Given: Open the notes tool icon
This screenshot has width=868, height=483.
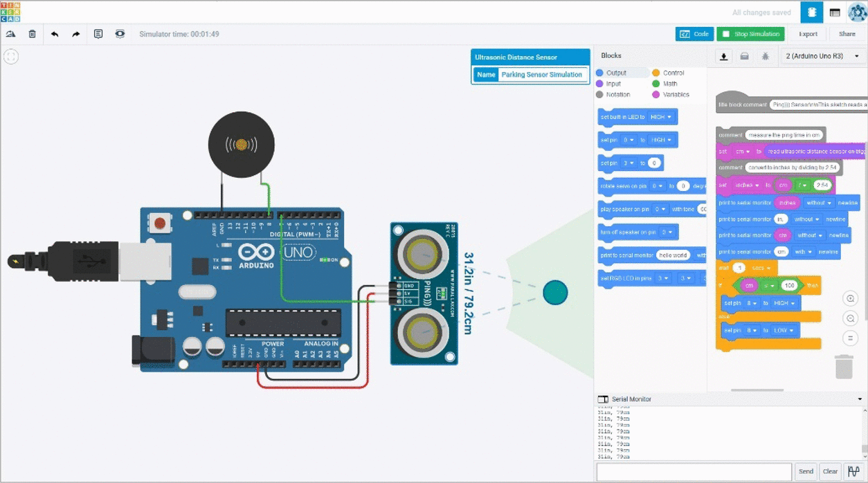Looking at the screenshot, I should tap(98, 34).
